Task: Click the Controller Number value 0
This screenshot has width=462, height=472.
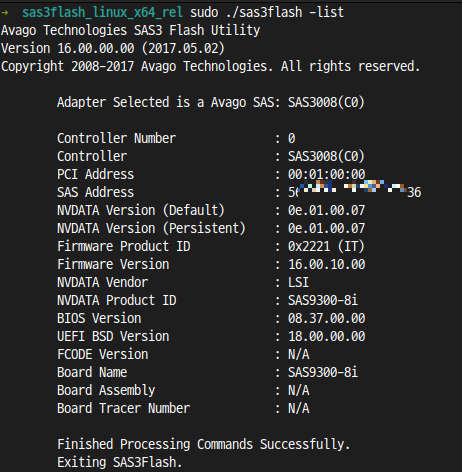Action: click(x=292, y=138)
